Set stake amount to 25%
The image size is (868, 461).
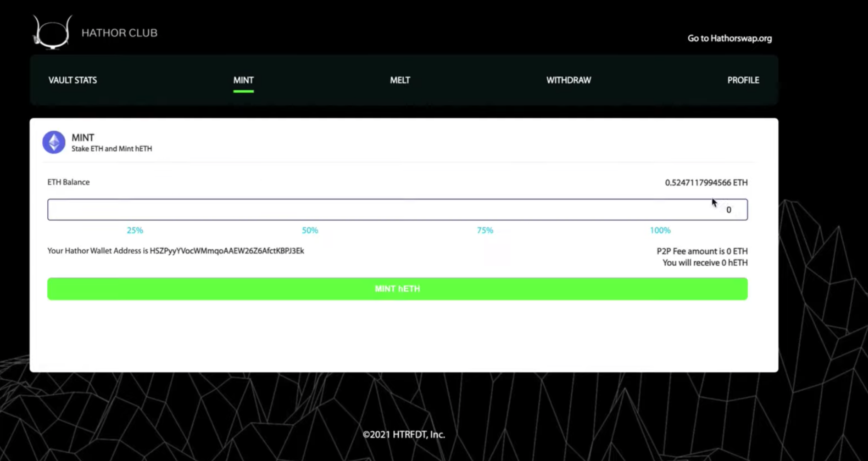coord(135,230)
